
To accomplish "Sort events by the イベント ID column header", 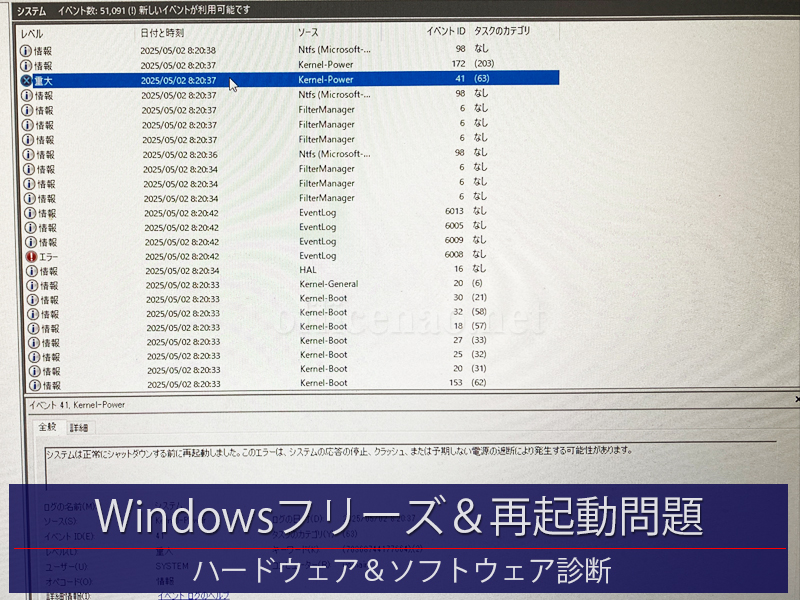I will pyautogui.click(x=446, y=31).
